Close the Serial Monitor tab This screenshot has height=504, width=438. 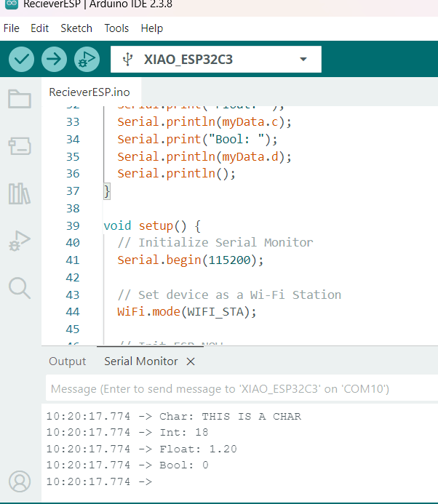(191, 361)
